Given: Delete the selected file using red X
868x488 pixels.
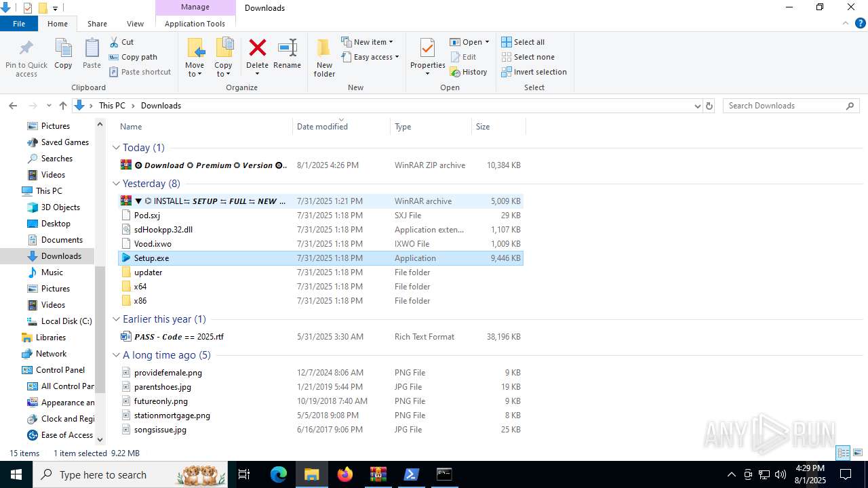Looking at the screenshot, I should pos(257,57).
